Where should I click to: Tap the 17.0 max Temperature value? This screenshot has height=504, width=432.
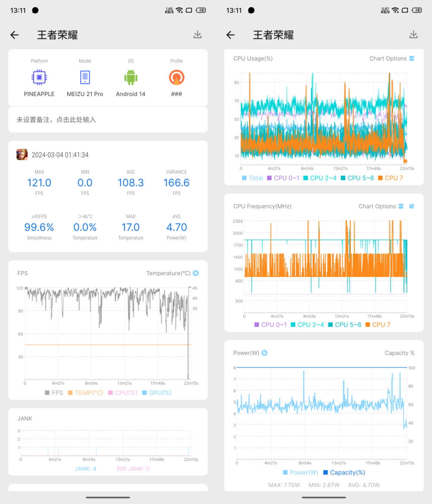click(x=130, y=227)
